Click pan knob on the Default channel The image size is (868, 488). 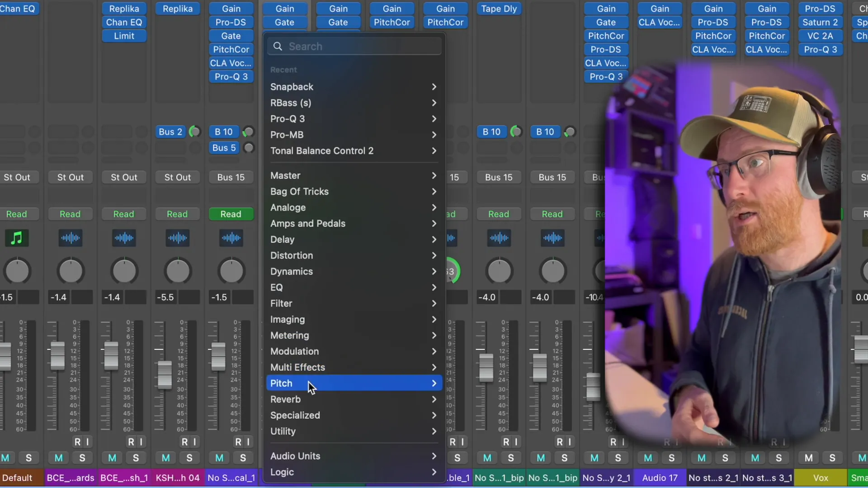17,271
